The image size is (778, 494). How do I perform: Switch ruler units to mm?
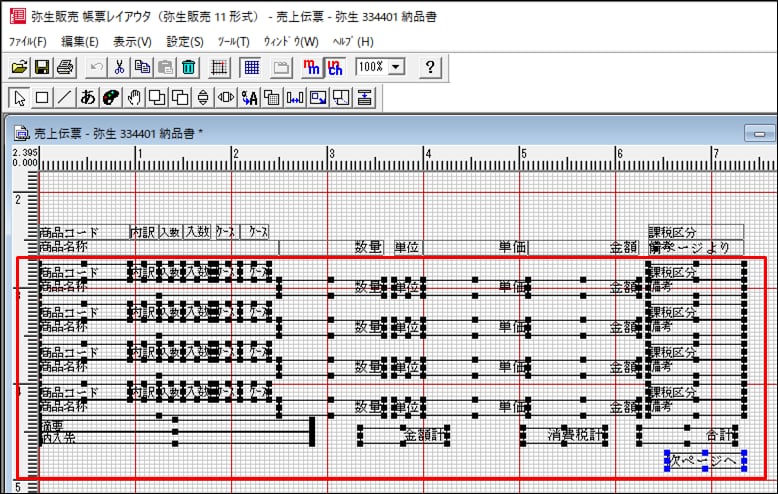tap(312, 67)
